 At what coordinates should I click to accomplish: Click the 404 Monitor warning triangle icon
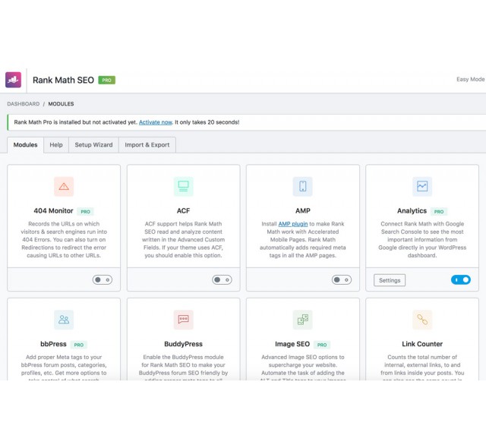(64, 187)
